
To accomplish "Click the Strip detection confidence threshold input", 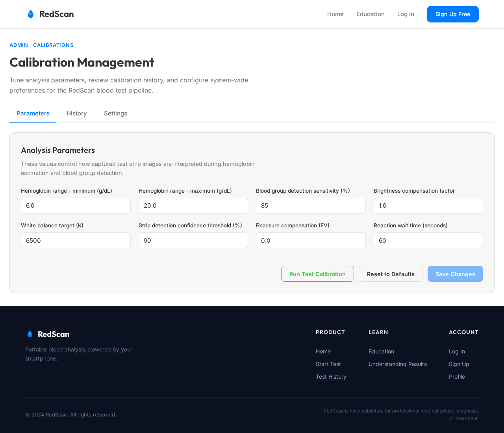I will 193,240.
